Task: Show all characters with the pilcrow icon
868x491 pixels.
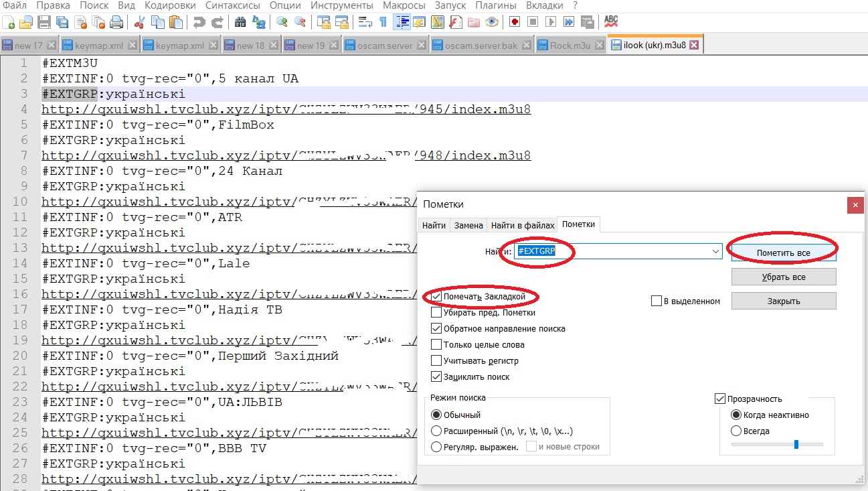Action: tap(383, 22)
